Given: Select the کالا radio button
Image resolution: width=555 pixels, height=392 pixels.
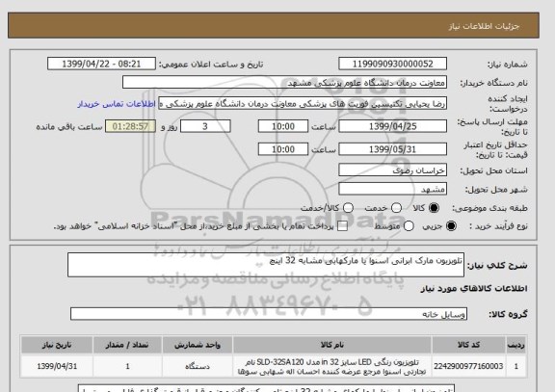Looking at the screenshot, I should pyautogui.click(x=434, y=208).
